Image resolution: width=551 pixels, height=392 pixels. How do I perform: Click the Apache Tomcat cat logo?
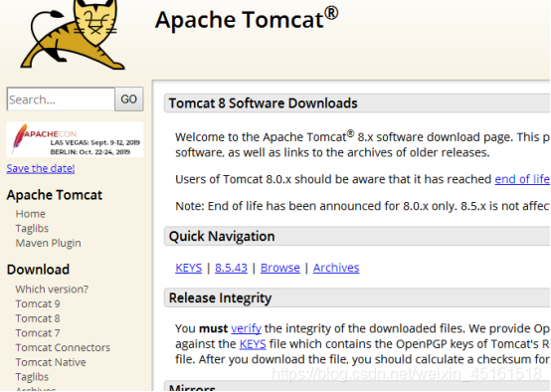(73, 35)
